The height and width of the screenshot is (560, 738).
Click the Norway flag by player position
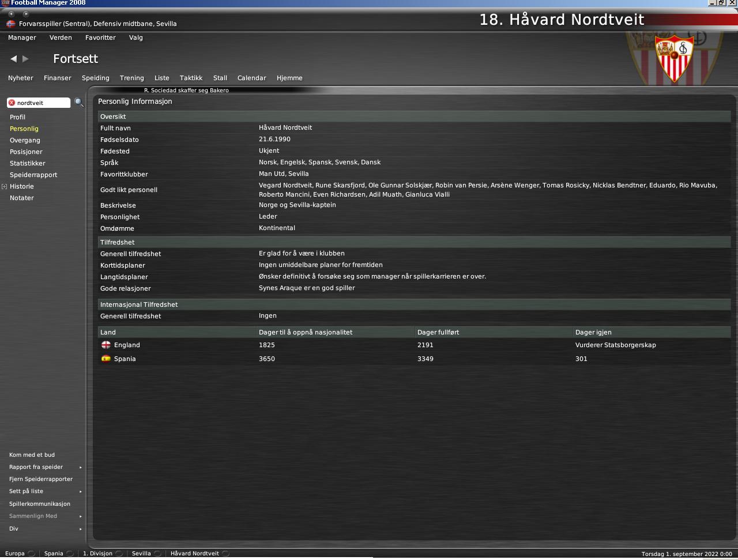tap(10, 24)
